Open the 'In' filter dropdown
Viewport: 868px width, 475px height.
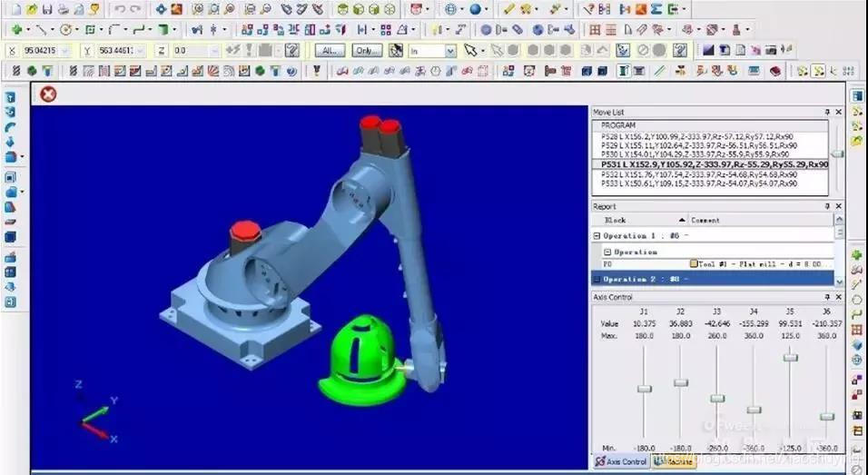(450, 51)
